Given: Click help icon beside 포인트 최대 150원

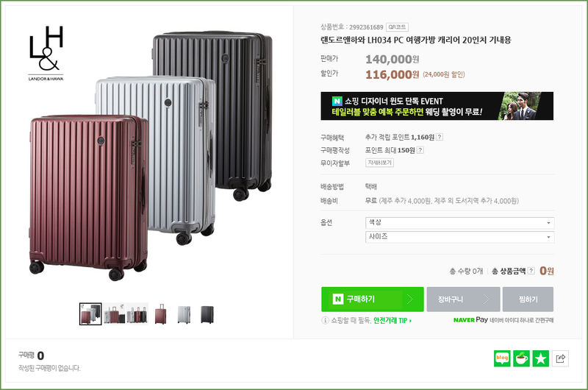Looking at the screenshot, I should (420, 150).
